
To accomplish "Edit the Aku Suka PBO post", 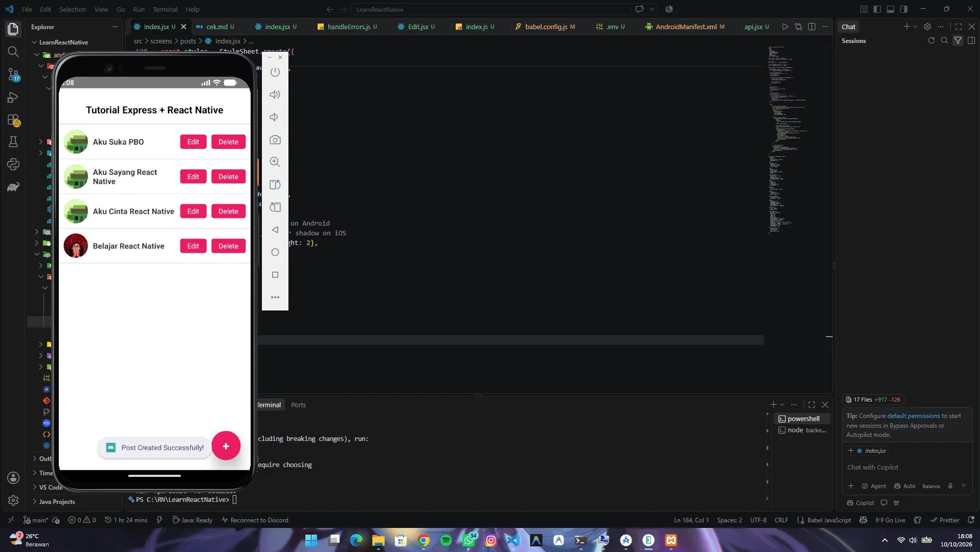I will click(193, 142).
